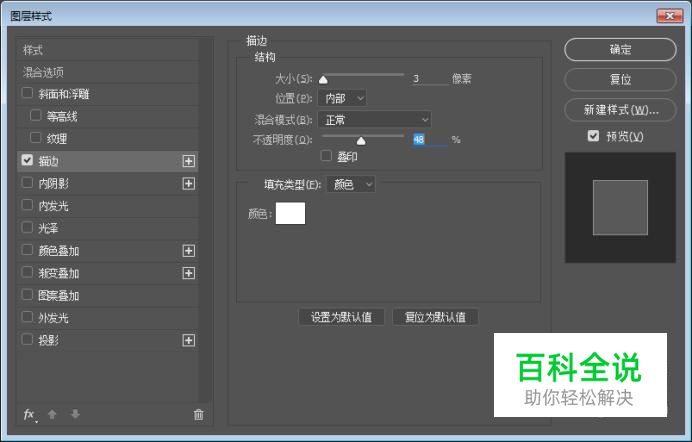Viewport: 692px width, 442px height.
Task: Click the 确定 button
Action: click(620, 49)
